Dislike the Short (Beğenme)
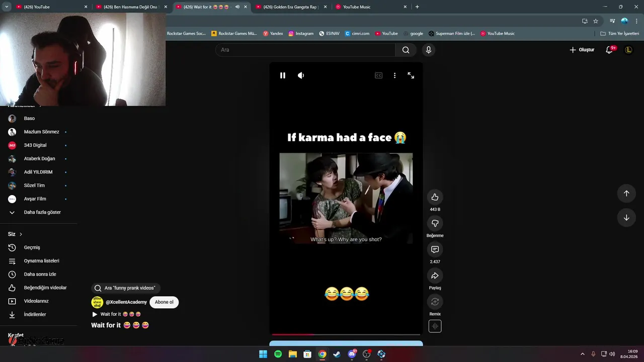Screen dimensions: 644x362 [x=435, y=223]
